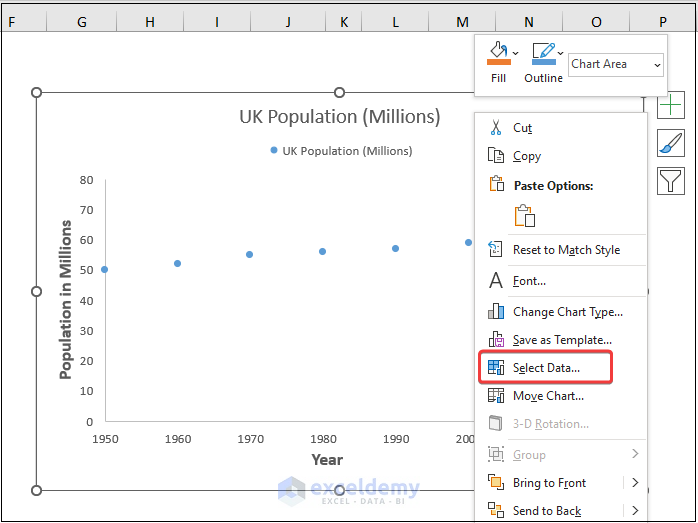
Task: Click the Outline pen icon
Action: click(543, 51)
